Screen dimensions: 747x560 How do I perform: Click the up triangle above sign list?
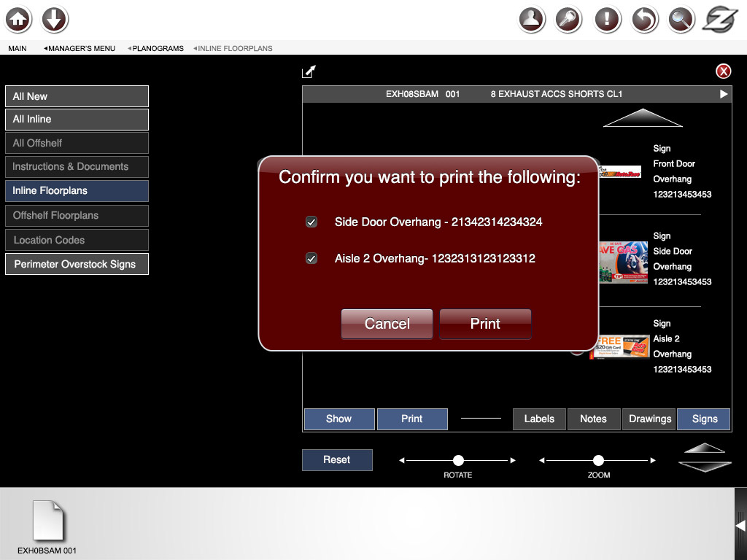click(643, 118)
